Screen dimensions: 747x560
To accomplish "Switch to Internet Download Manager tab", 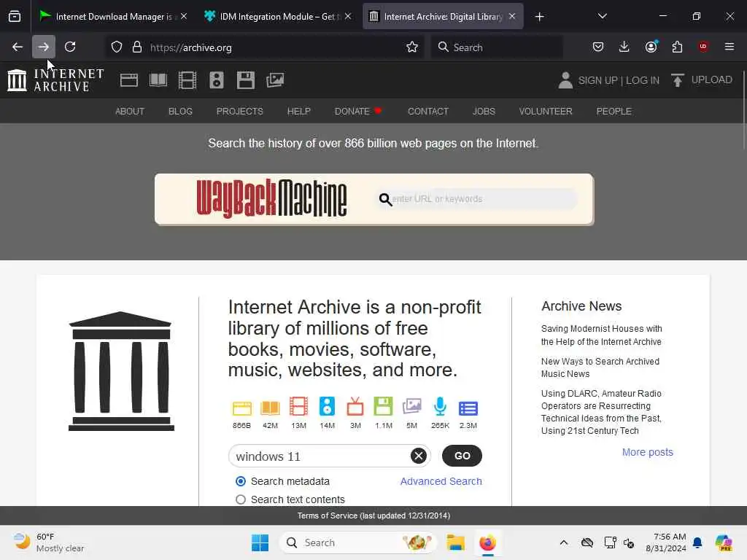I will (113, 16).
